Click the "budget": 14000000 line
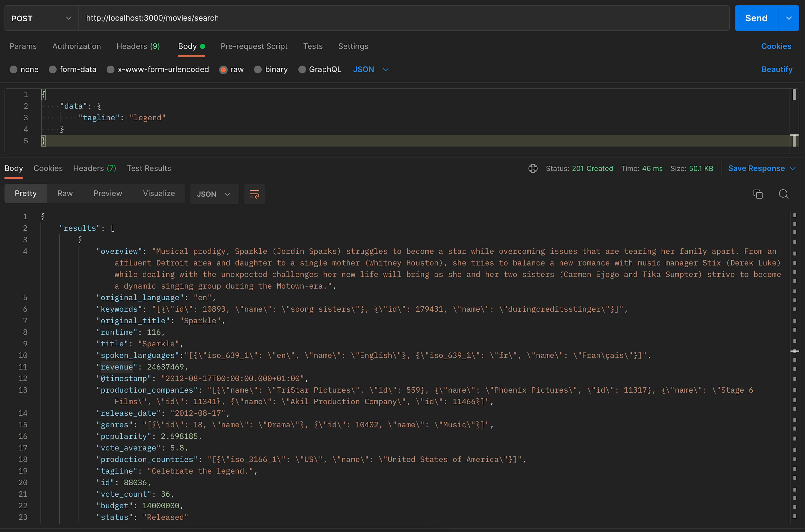The image size is (805, 532). tap(140, 506)
